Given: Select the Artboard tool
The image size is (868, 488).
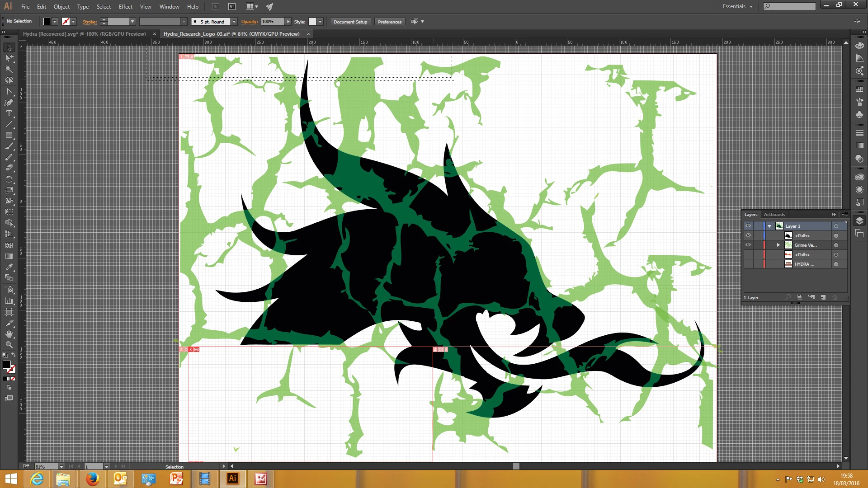Looking at the screenshot, I should click(x=9, y=312).
